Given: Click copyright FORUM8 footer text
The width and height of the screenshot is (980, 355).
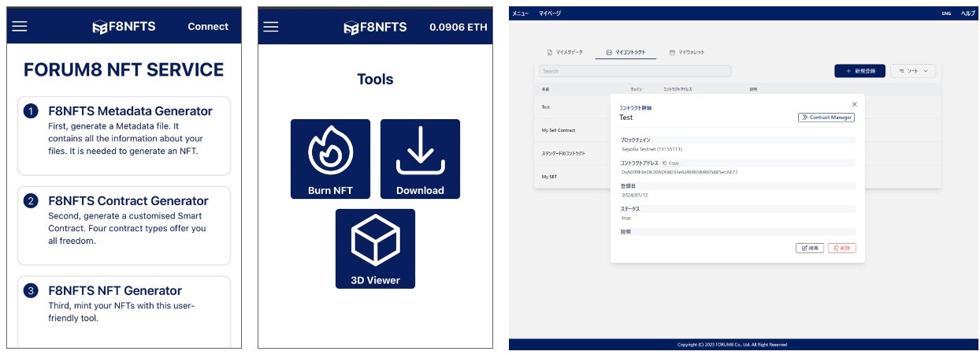Looking at the screenshot, I should click(732, 345).
